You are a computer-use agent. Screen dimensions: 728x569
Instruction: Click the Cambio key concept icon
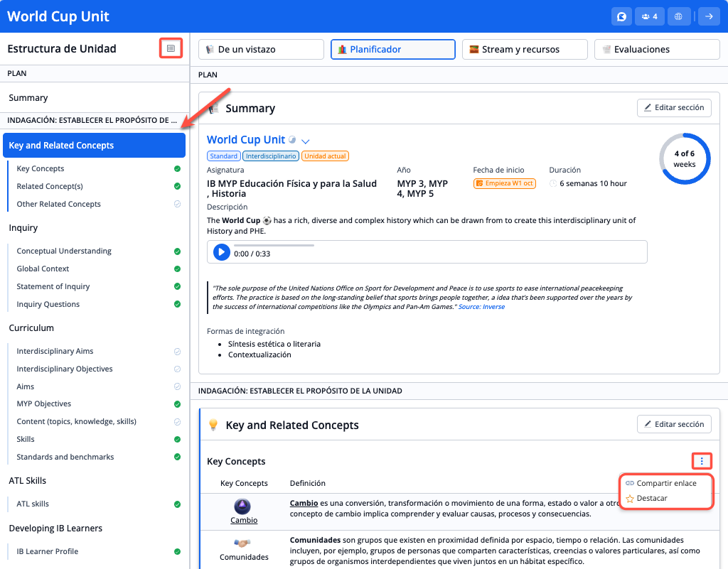tap(243, 506)
